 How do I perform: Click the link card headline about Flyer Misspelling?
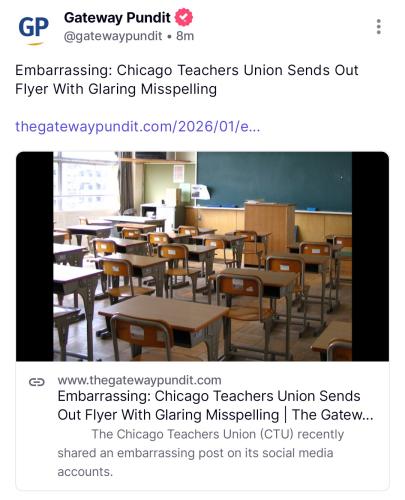point(215,405)
